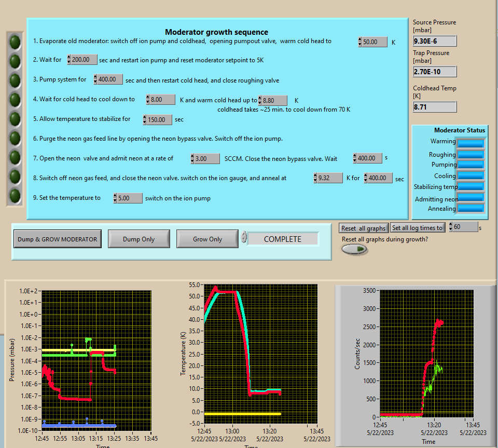Screen dimensions: 498x448
Task: Toggle the Reset all graphs during growth switch
Action: click(x=354, y=249)
